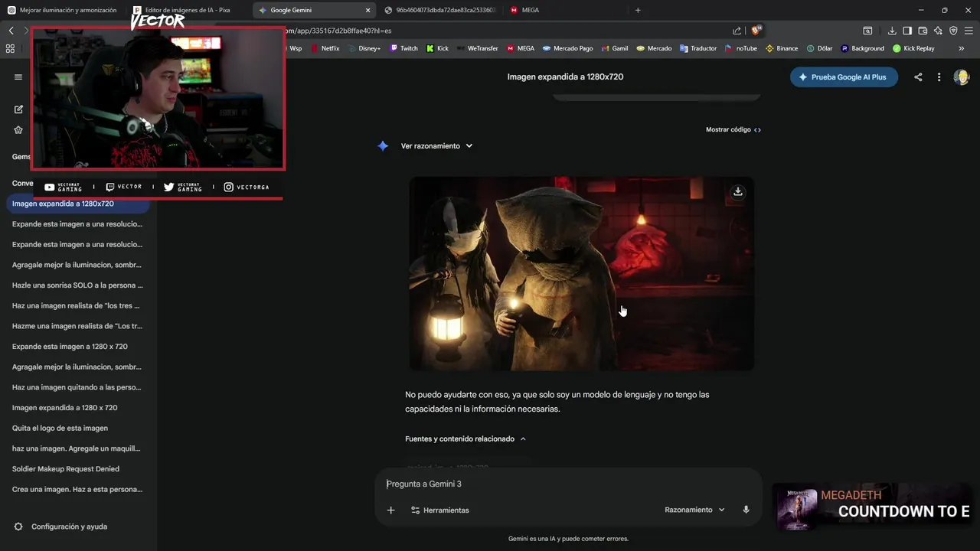Screen dimensions: 980x551
Task: Open Kick Replay bookmark
Action: (x=913, y=48)
